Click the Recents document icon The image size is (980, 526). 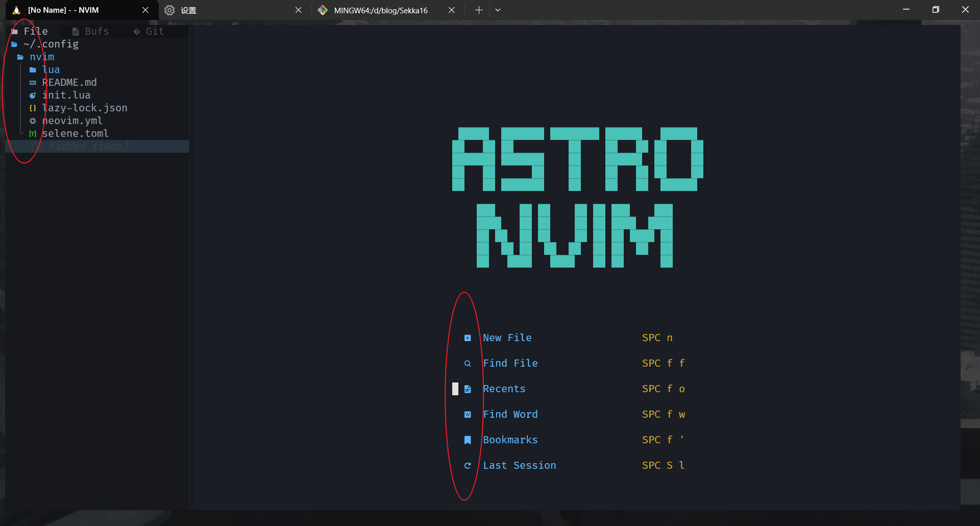tap(468, 389)
